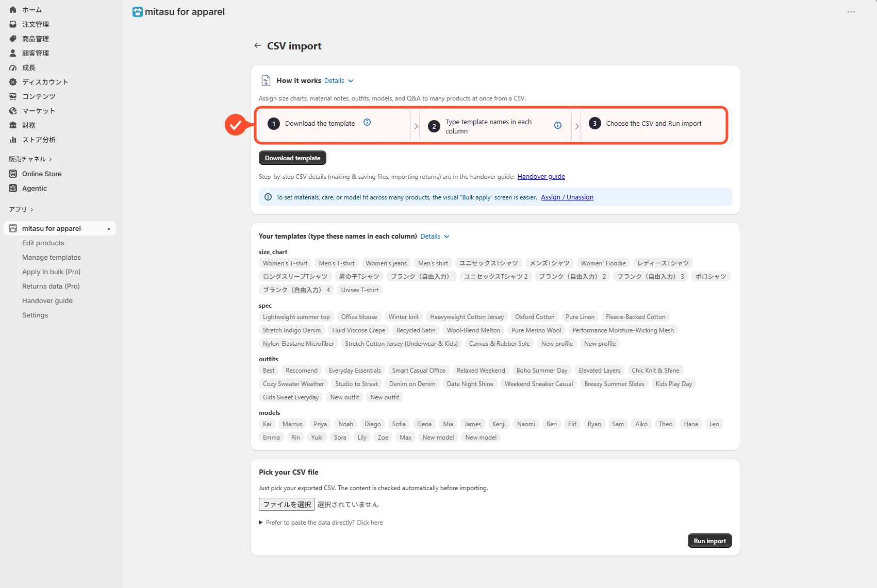Click Date Night Shine outfit tag
Image resolution: width=877 pixels, height=588 pixels.
point(470,384)
